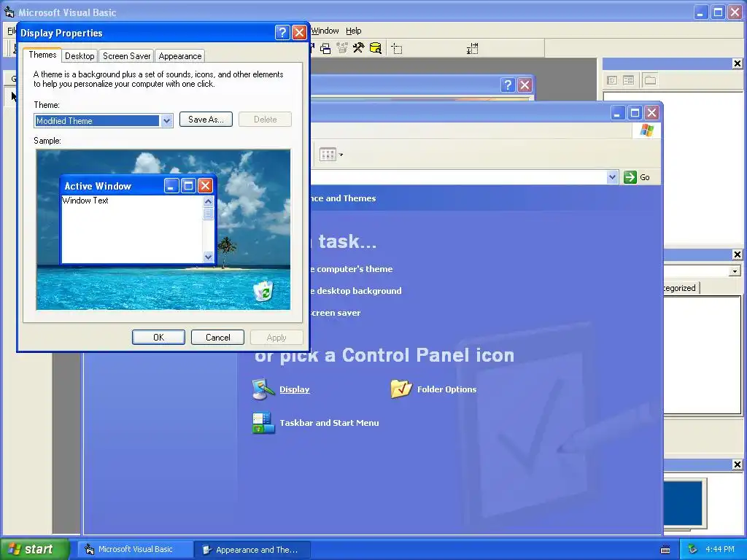Screen dimensions: 747x560
Task: Click the Apply button
Action: pos(276,337)
